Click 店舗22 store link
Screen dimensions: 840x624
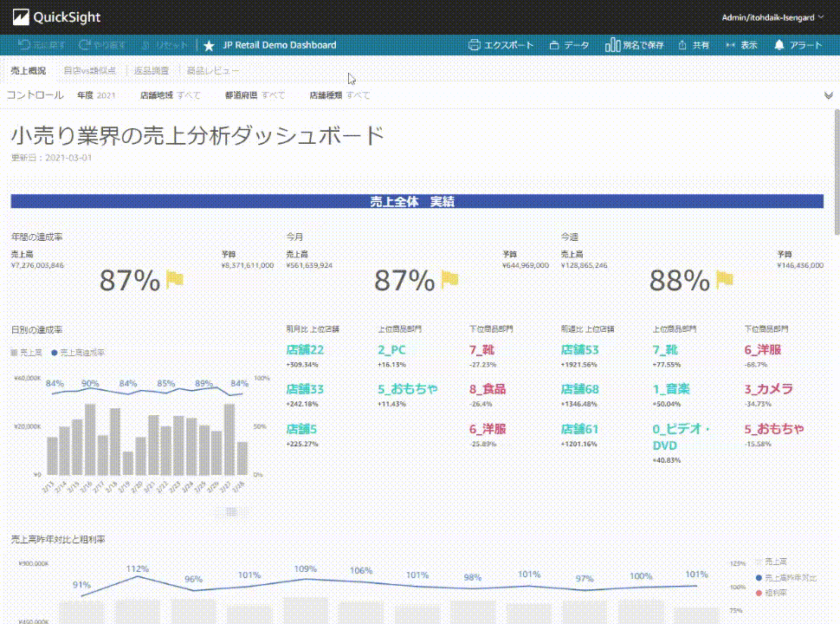click(x=305, y=349)
